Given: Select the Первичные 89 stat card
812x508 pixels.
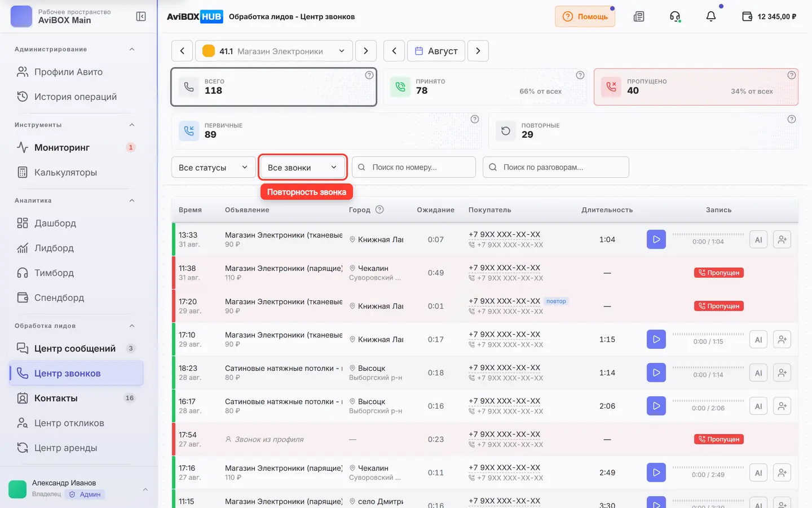Looking at the screenshot, I should (326, 131).
